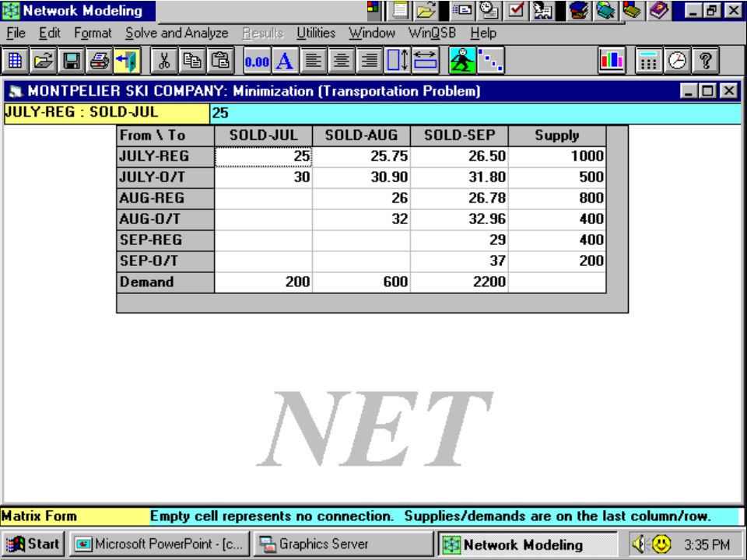Open the Format menu
This screenshot has width=747, height=560.
pos(93,33)
